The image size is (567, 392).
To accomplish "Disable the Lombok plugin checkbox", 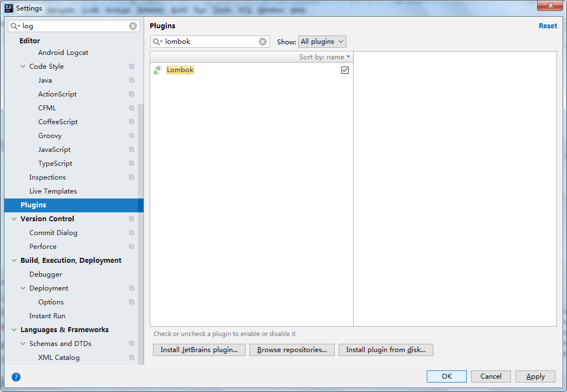I will click(345, 70).
